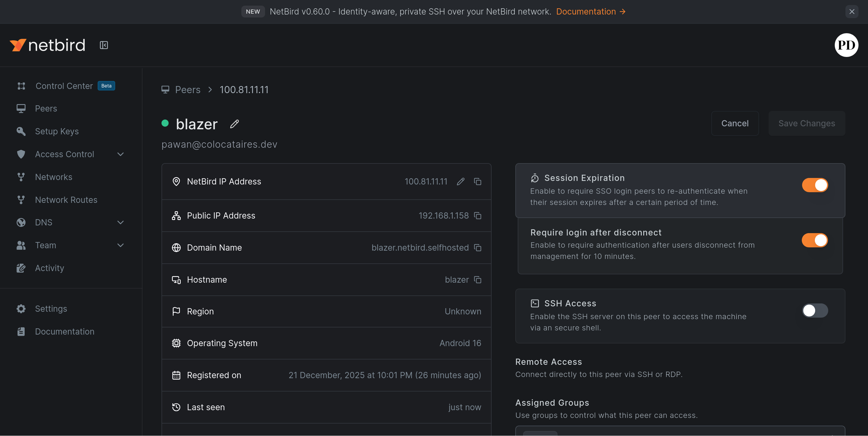Open the Setup Keys page
This screenshot has width=868, height=436.
click(57, 131)
